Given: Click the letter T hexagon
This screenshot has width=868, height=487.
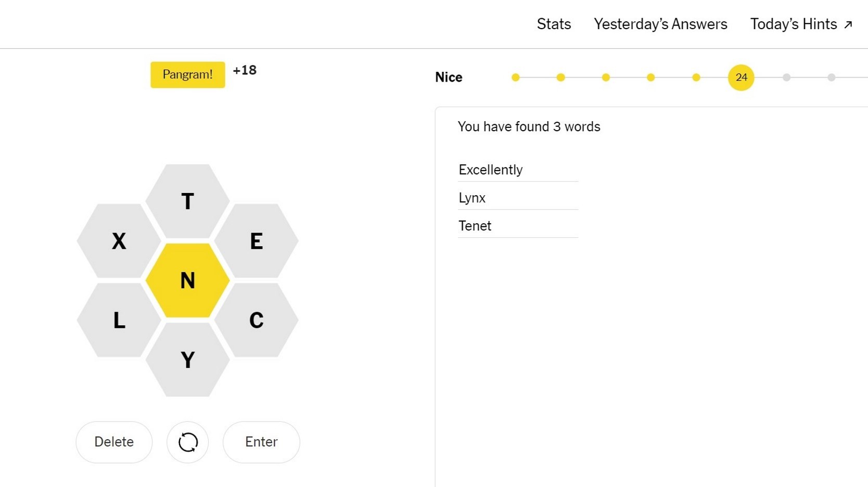Looking at the screenshot, I should pyautogui.click(x=187, y=202).
